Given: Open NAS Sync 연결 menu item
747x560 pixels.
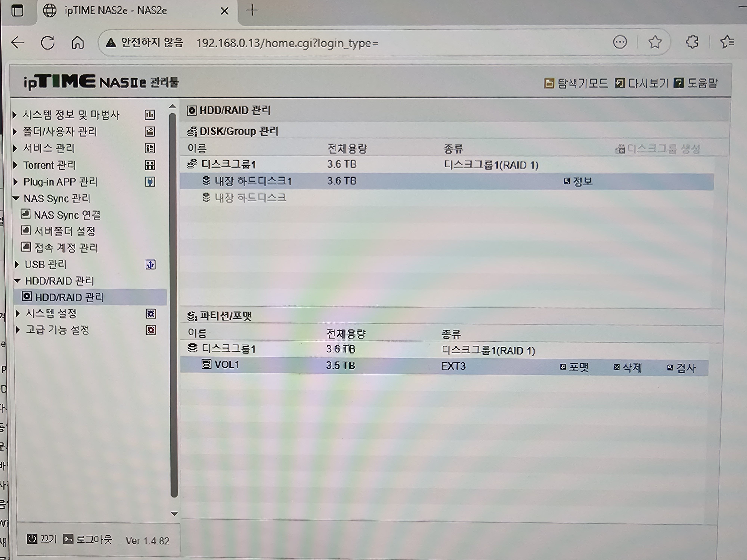Looking at the screenshot, I should [x=67, y=215].
